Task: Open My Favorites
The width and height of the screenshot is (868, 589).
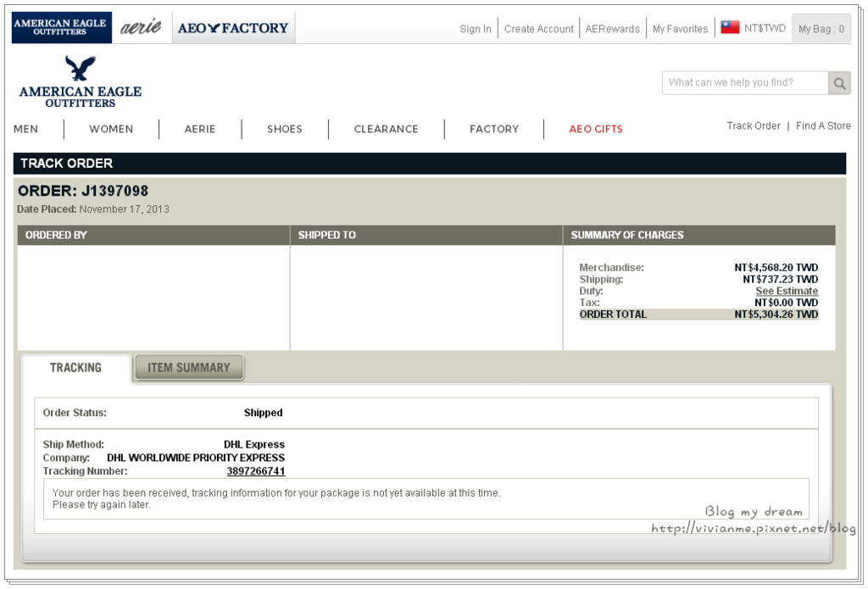Action: 680,29
